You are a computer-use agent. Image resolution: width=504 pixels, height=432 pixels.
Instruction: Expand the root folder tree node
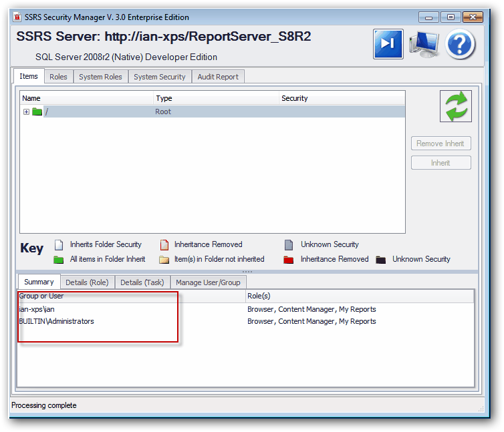pyautogui.click(x=26, y=112)
